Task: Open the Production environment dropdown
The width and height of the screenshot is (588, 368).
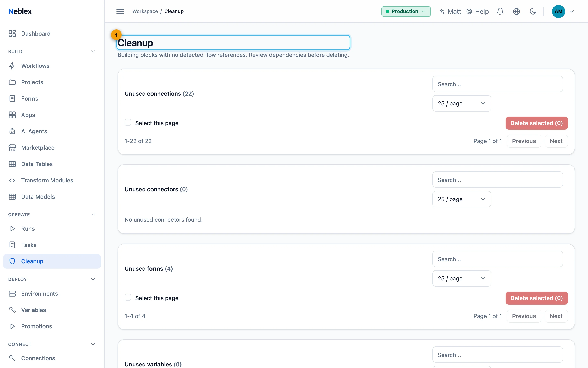Action: click(x=406, y=11)
